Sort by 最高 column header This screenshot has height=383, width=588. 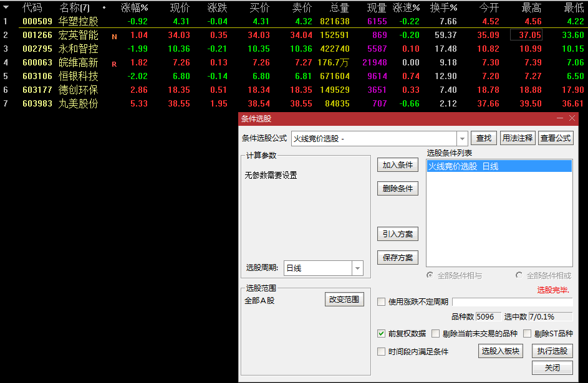click(532, 7)
